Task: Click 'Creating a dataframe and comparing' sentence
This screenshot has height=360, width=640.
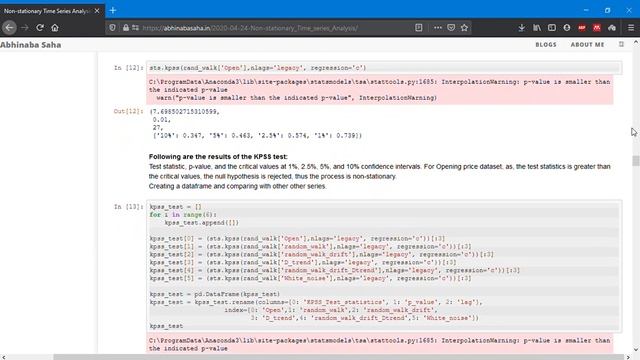Action: click(238, 186)
